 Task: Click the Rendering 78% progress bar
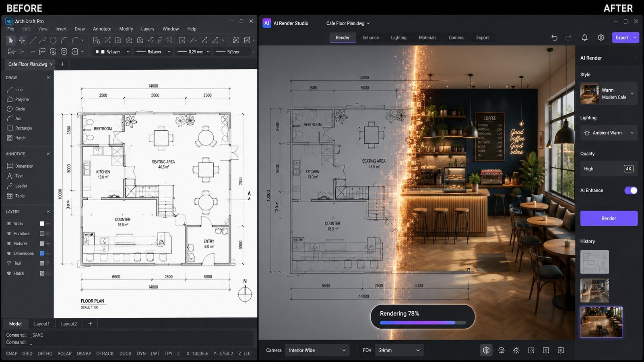tap(423, 323)
